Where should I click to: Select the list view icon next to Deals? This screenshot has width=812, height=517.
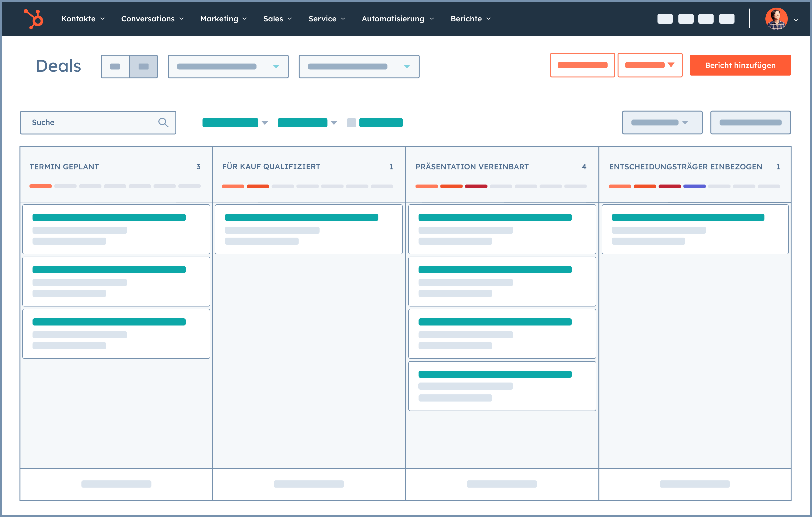[x=115, y=66]
